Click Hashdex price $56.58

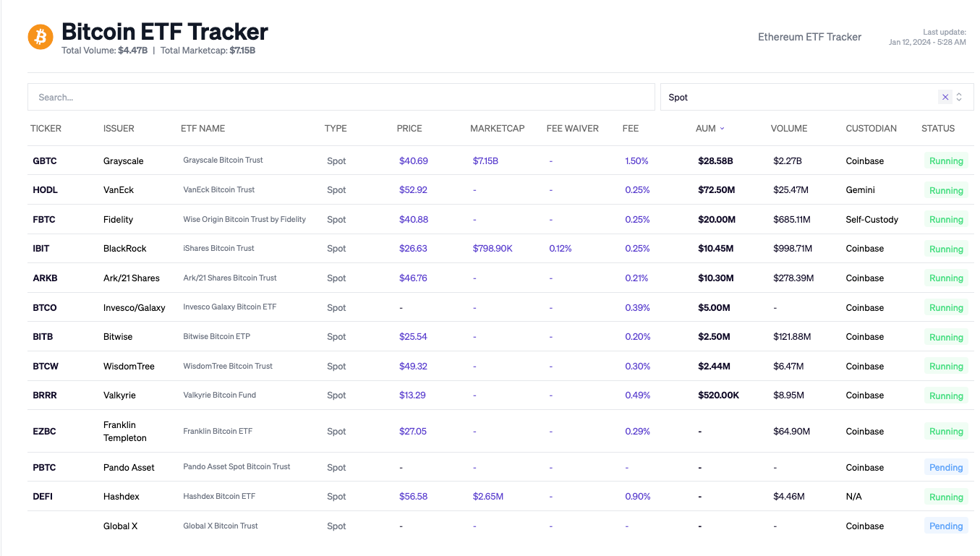pos(413,497)
